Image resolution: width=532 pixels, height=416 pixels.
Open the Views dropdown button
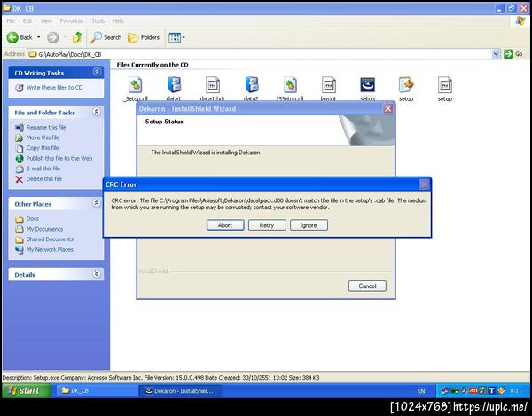176,37
